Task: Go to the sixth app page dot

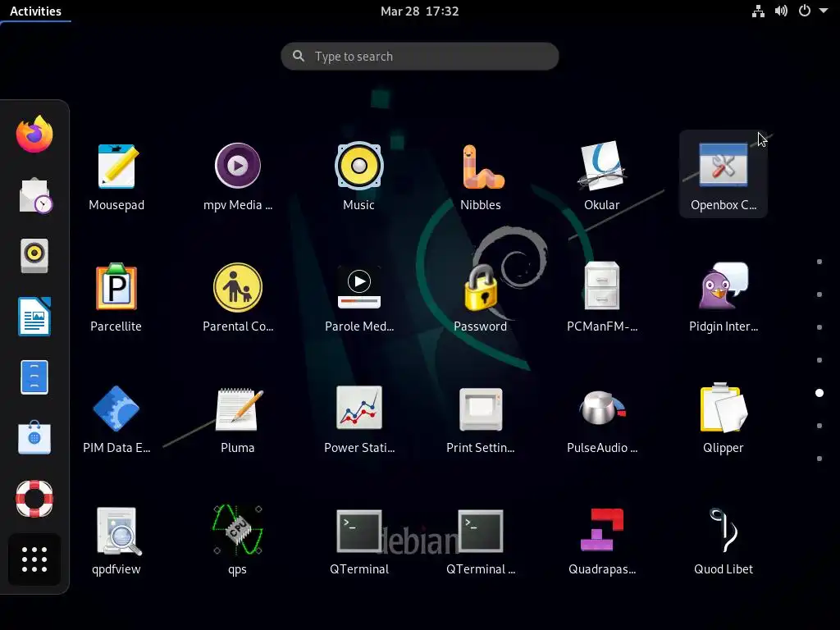Action: (x=819, y=426)
